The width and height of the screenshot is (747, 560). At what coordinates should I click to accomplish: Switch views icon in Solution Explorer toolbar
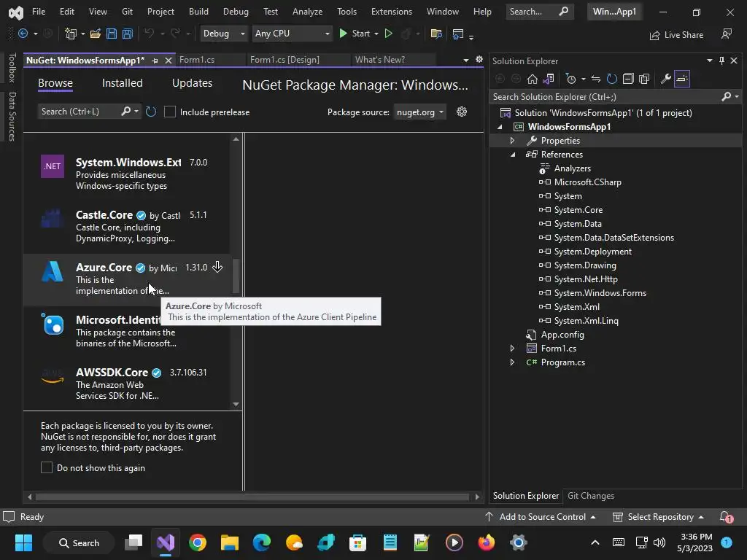[549, 79]
